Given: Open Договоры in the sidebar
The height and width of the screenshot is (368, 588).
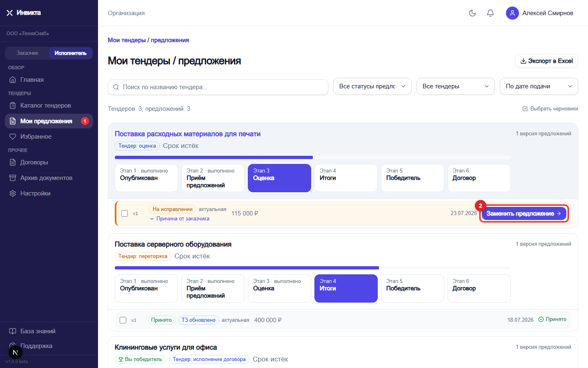Looking at the screenshot, I should coord(49,162).
